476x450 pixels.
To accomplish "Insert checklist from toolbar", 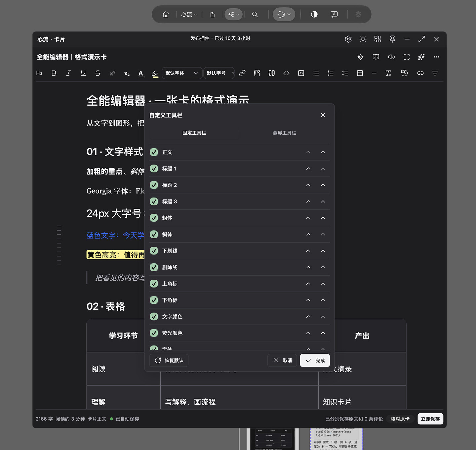I will 345,73.
